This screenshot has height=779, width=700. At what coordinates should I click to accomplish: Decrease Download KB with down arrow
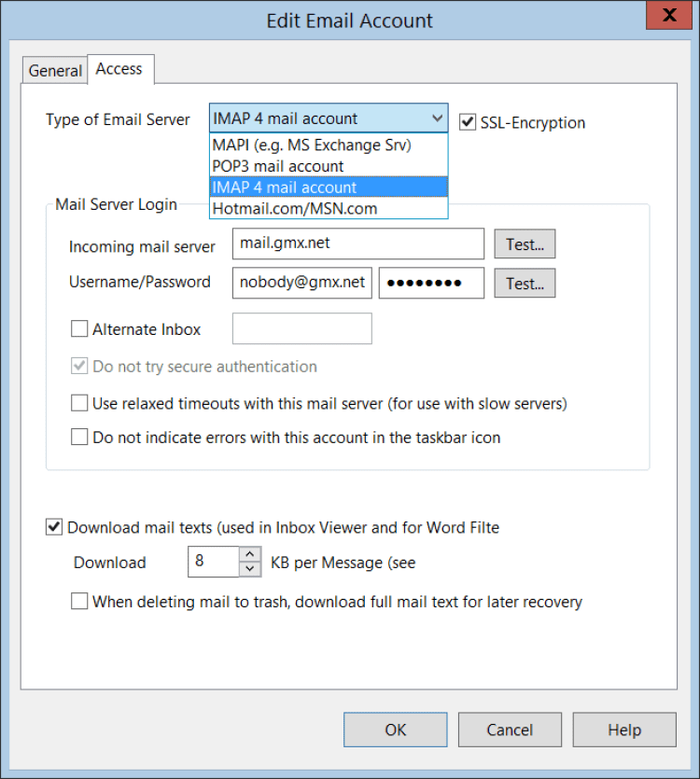(250, 569)
